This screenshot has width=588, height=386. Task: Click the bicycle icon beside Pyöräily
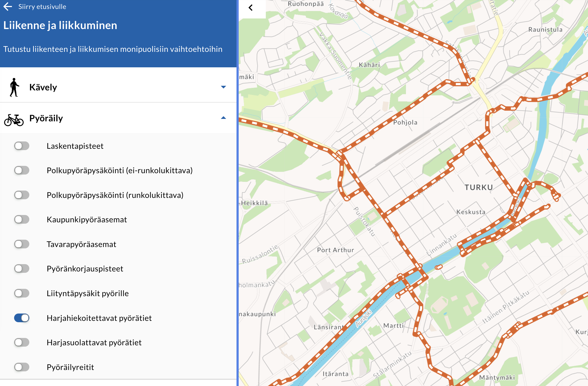point(14,120)
